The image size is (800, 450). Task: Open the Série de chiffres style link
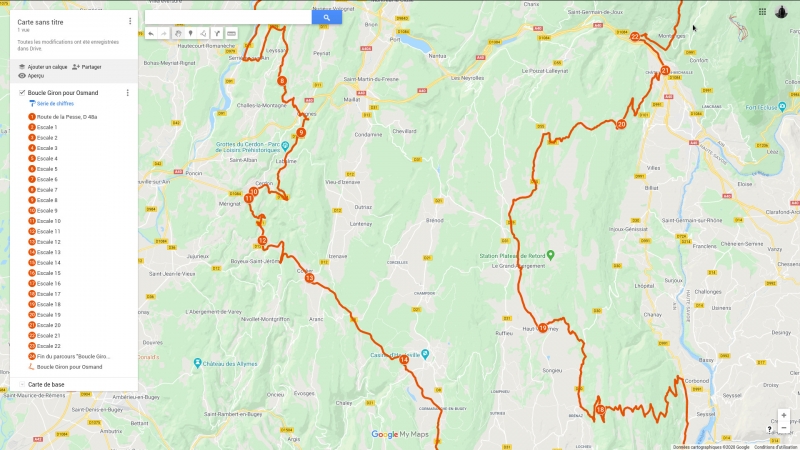pyautogui.click(x=55, y=104)
